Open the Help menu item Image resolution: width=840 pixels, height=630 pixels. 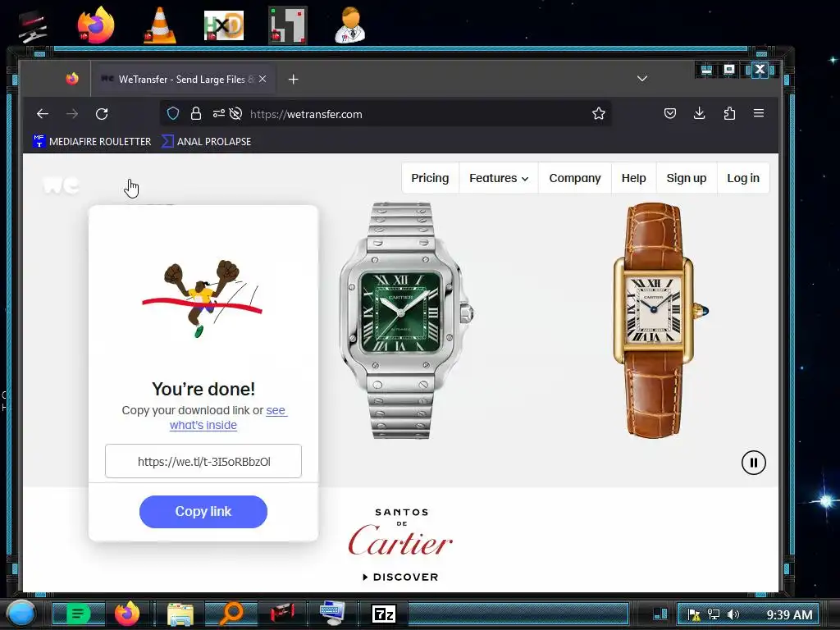coord(634,178)
